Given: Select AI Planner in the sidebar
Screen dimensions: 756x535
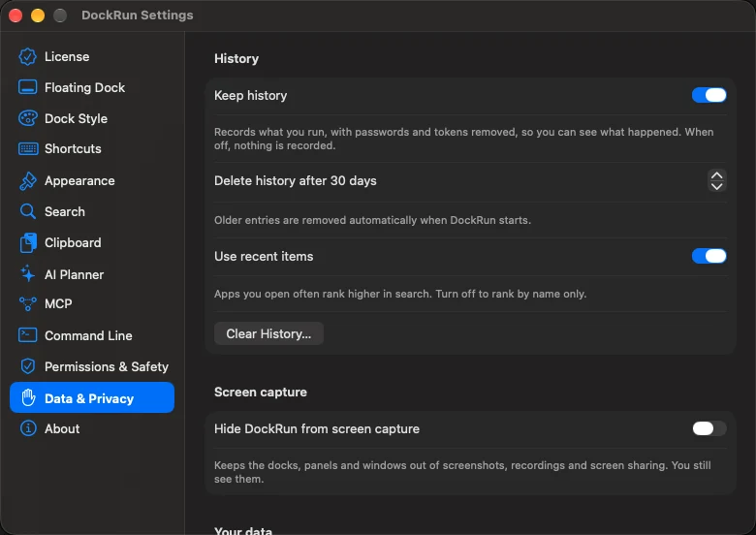Looking at the screenshot, I should (92, 274).
